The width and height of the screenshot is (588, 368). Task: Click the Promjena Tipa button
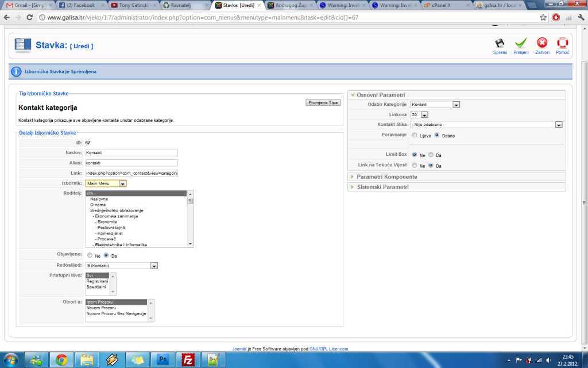point(323,102)
